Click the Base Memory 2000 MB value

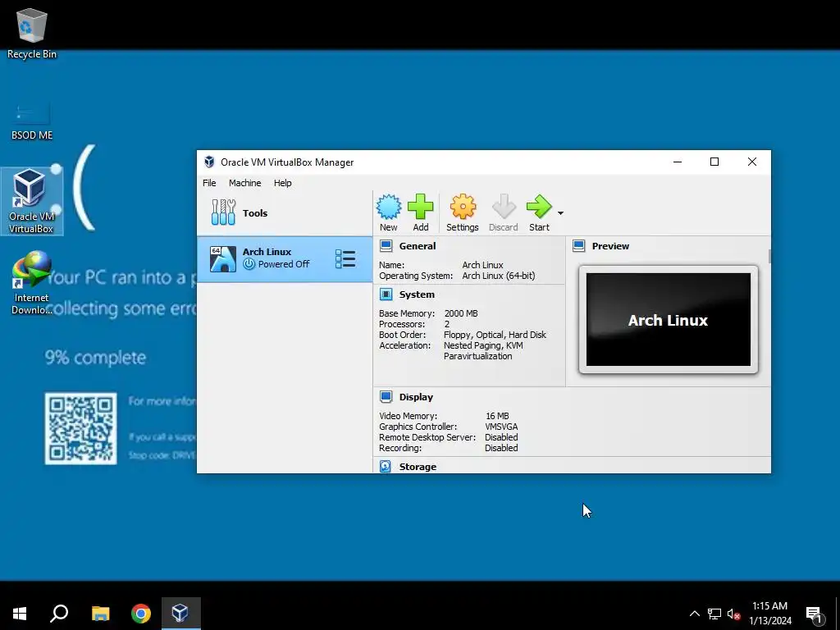click(461, 313)
